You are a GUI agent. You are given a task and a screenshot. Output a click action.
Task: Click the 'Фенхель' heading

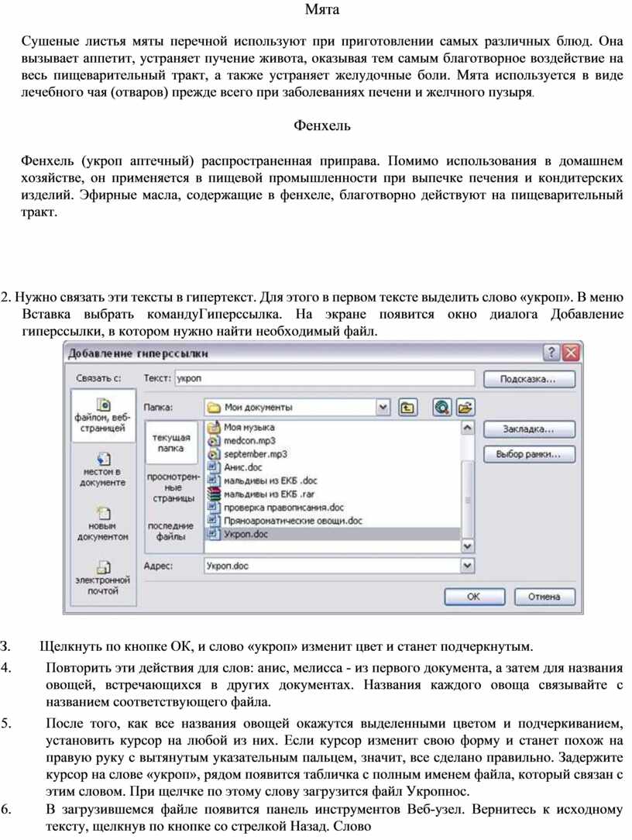322,126
